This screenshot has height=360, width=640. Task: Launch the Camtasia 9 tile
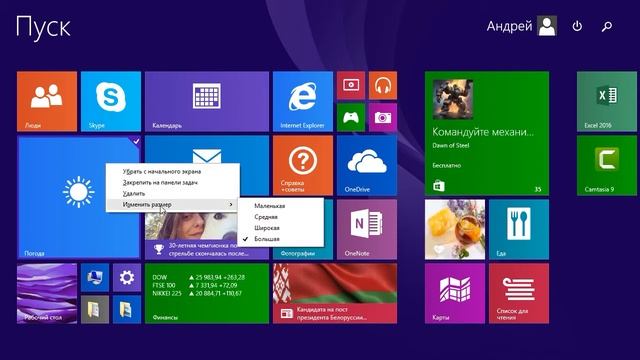[607, 166]
